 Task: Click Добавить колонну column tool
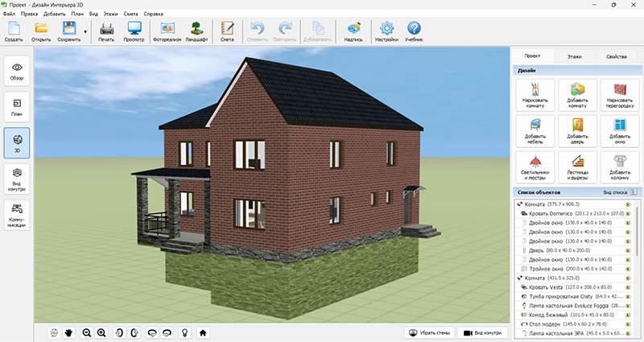click(x=620, y=167)
